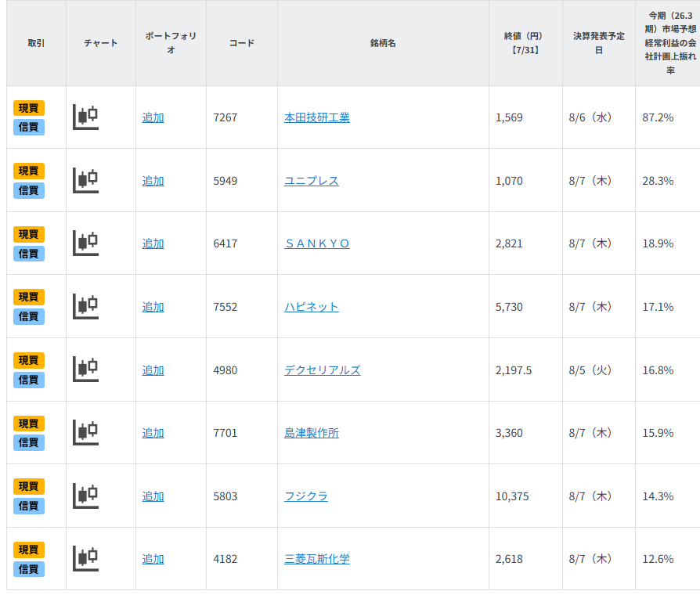Select stock code 5803 cell
700x602 pixels.
[242, 496]
